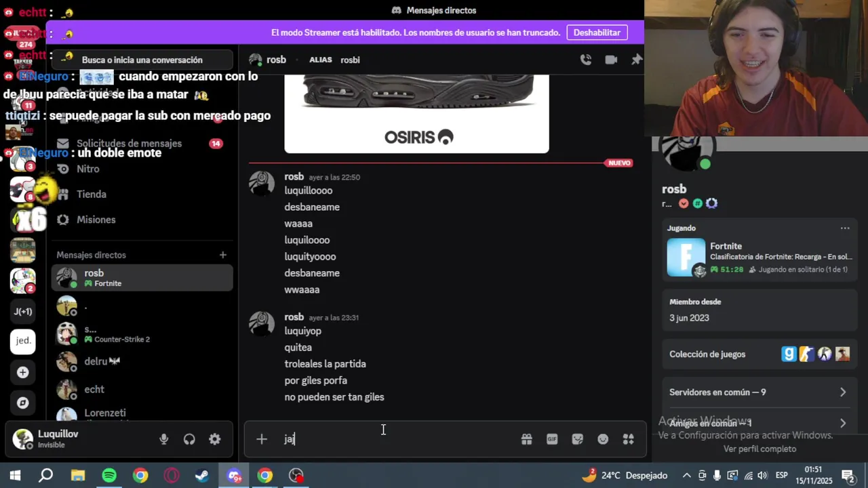The width and height of the screenshot is (868, 488).
Task: Select the rosb direct message
Action: [x=142, y=278]
